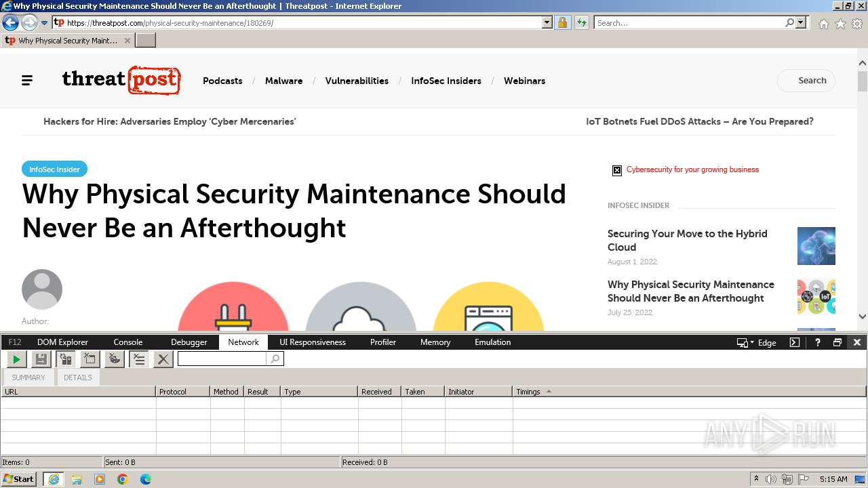Sort by the Timings column header
The width and height of the screenshot is (868, 488).
pos(690,392)
